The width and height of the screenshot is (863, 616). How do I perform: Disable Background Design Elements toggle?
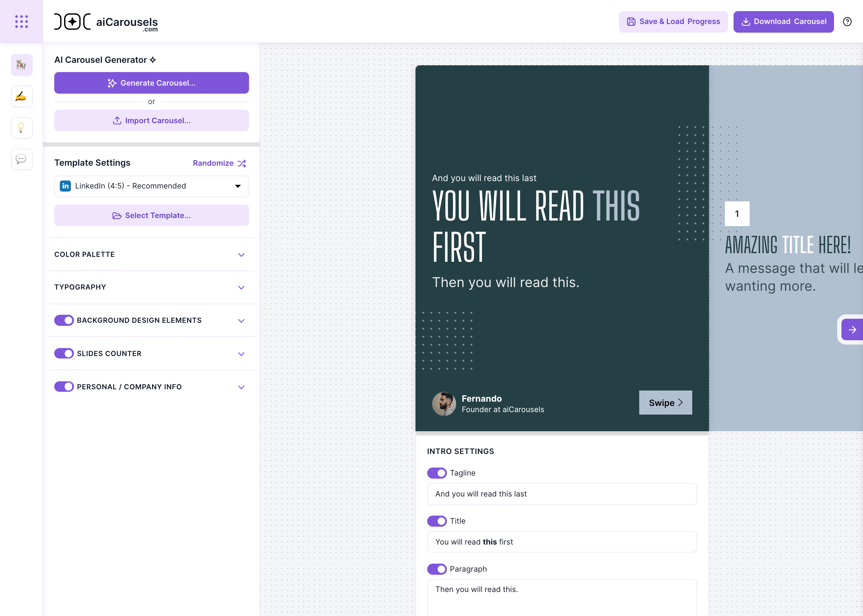tap(64, 320)
